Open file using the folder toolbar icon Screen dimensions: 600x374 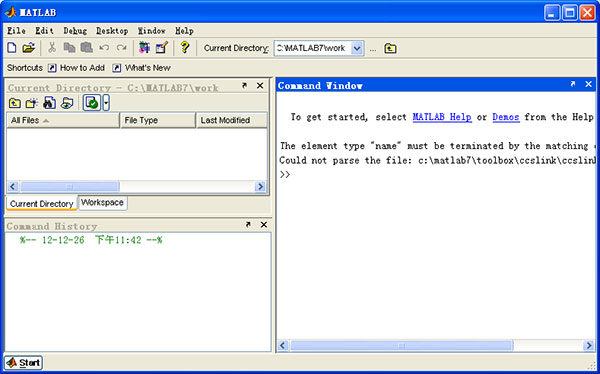click(x=28, y=48)
